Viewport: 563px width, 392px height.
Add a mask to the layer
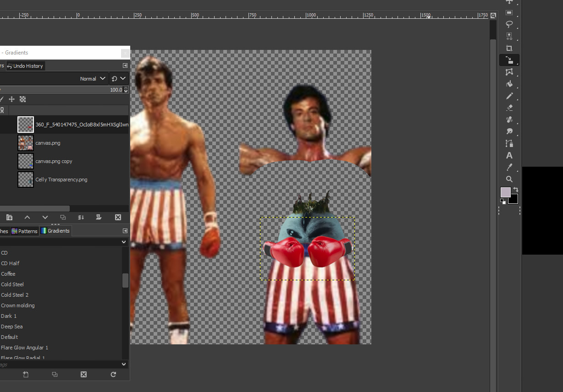pyautogui.click(x=99, y=217)
